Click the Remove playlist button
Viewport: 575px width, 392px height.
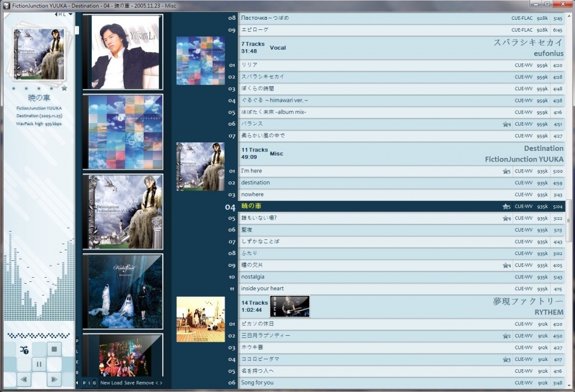click(x=145, y=383)
